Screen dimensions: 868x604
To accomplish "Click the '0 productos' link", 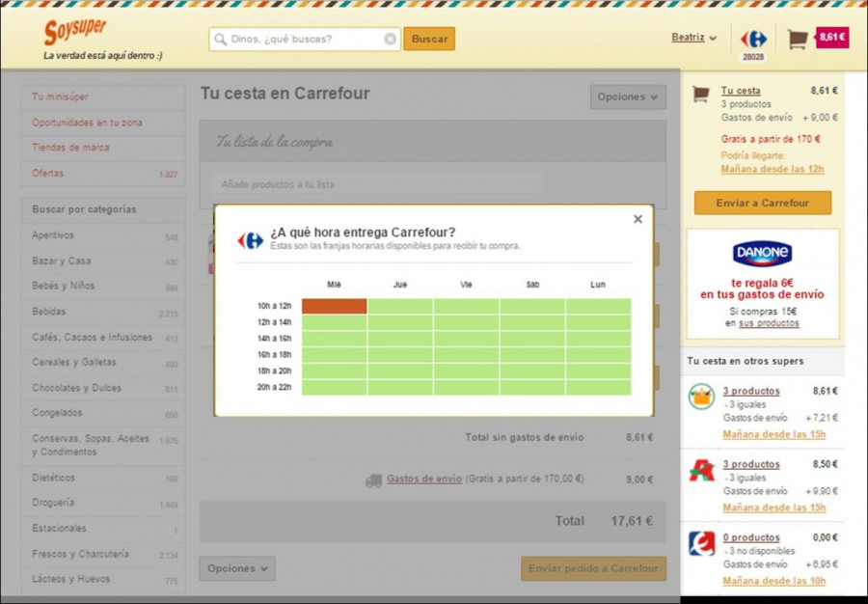I will click(751, 537).
